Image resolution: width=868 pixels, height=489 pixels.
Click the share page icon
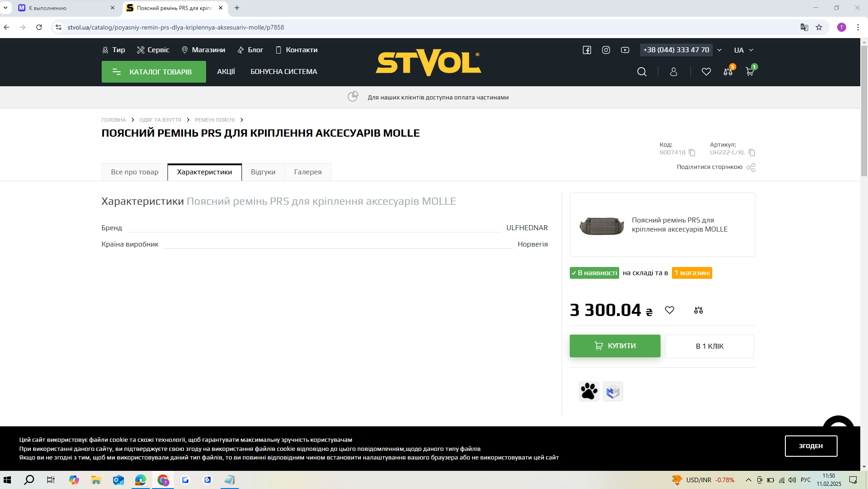tap(751, 168)
